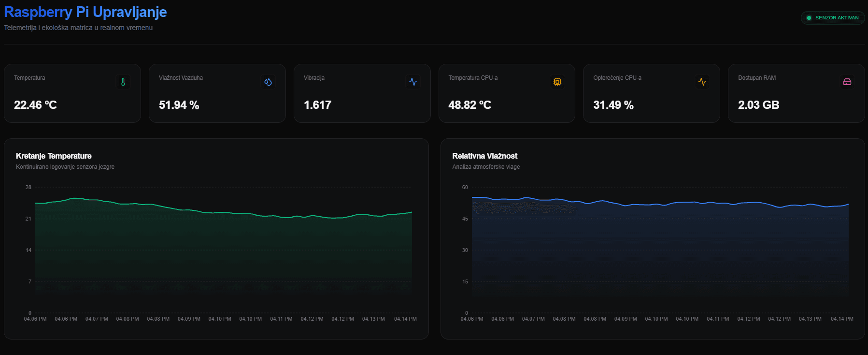Click the Kretanje Temperature chart title

(54, 156)
